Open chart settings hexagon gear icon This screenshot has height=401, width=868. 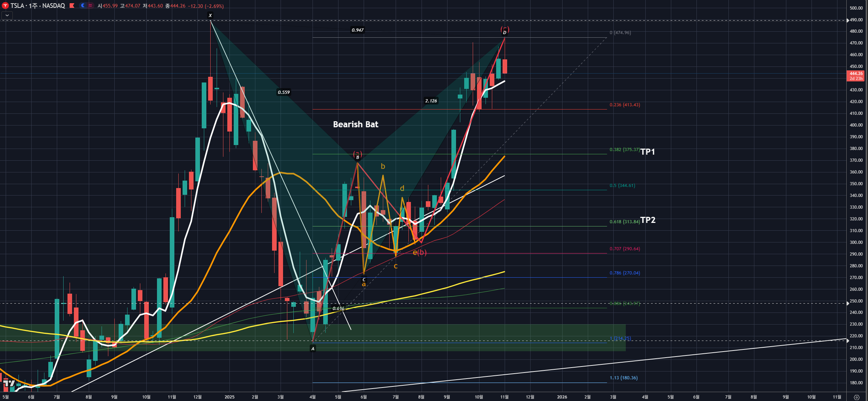(x=857, y=397)
